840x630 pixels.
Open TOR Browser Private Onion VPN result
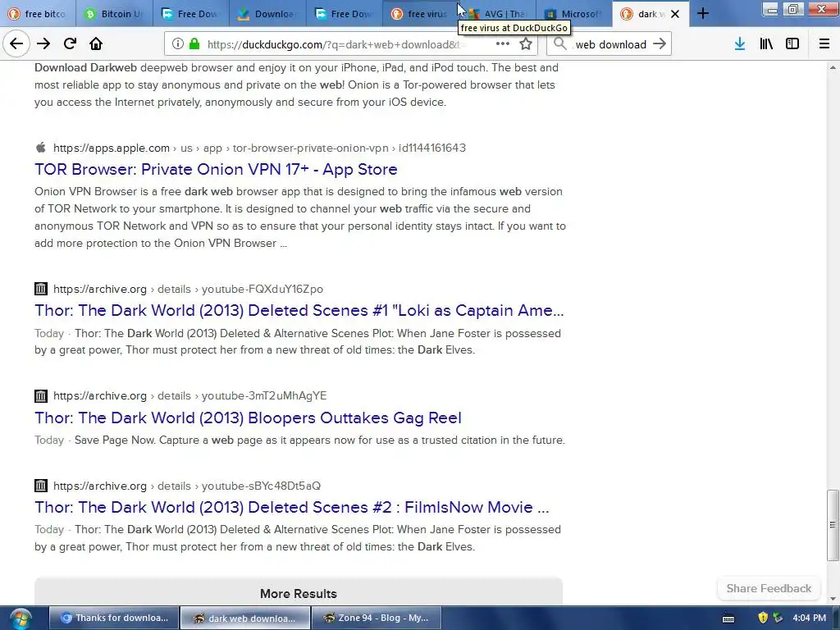(216, 169)
